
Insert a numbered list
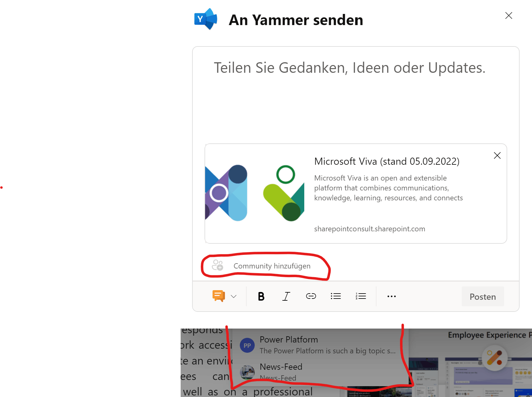tap(361, 296)
